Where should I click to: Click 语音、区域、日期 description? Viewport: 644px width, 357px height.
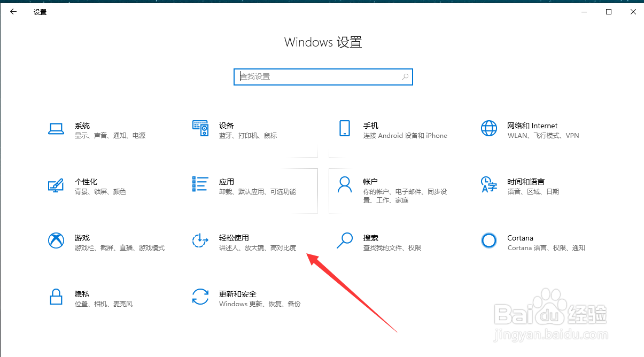tap(533, 192)
